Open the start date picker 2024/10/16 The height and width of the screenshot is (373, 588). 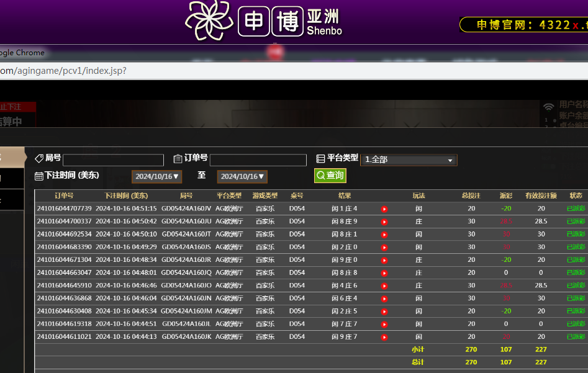pos(157,177)
